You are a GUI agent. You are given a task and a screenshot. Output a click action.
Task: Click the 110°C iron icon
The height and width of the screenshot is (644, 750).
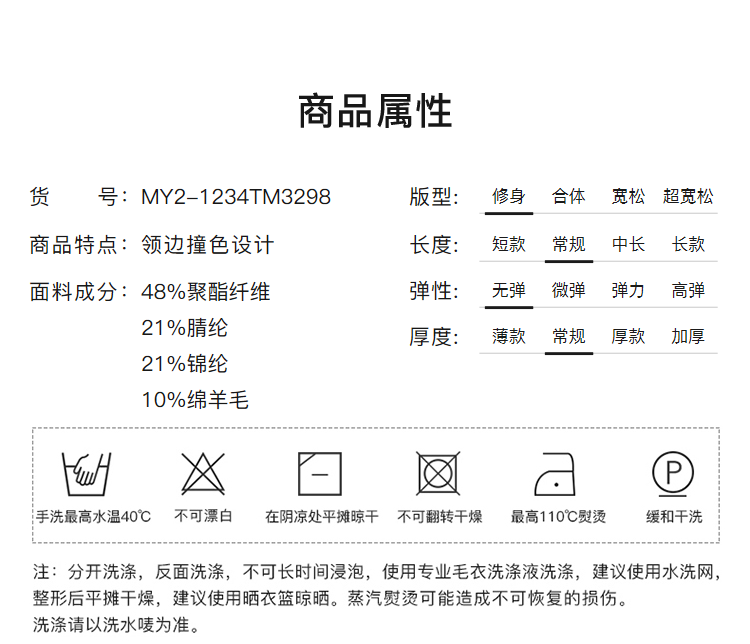pos(557,474)
